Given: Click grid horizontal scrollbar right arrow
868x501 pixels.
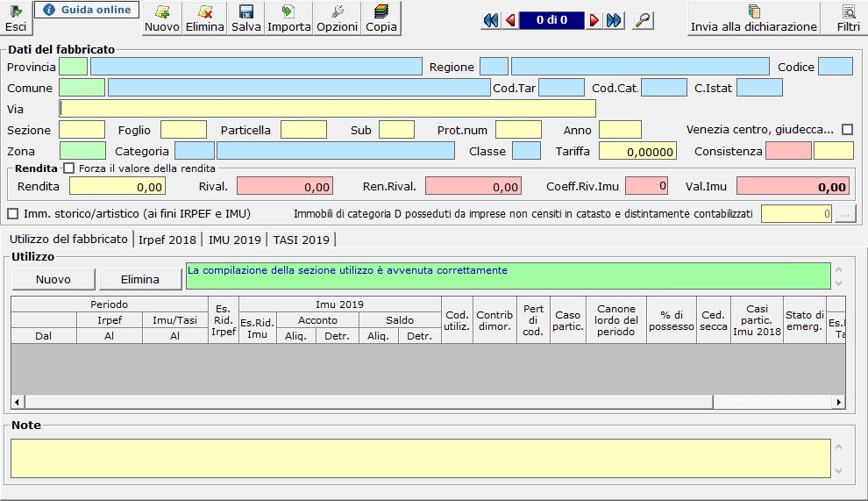Looking at the screenshot, I should [x=839, y=402].
